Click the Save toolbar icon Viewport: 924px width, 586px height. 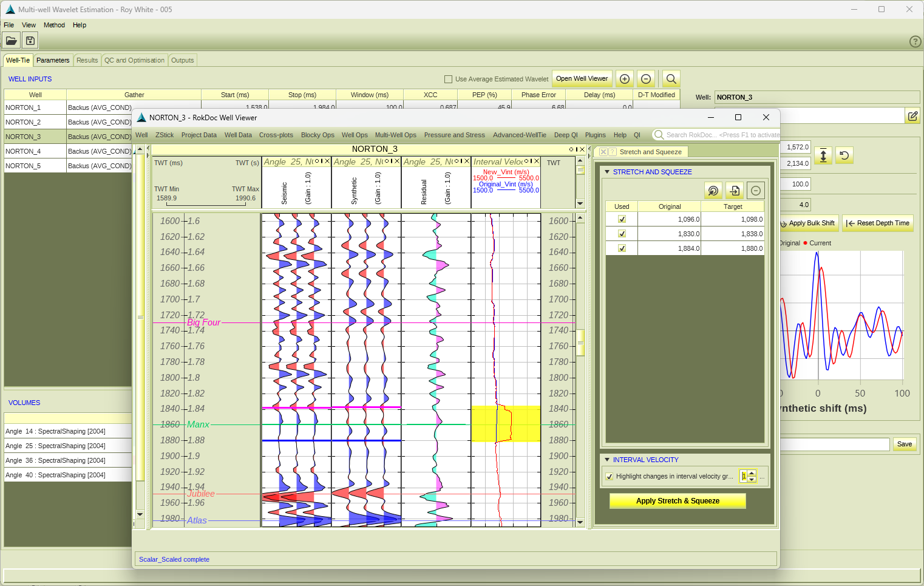pos(30,40)
